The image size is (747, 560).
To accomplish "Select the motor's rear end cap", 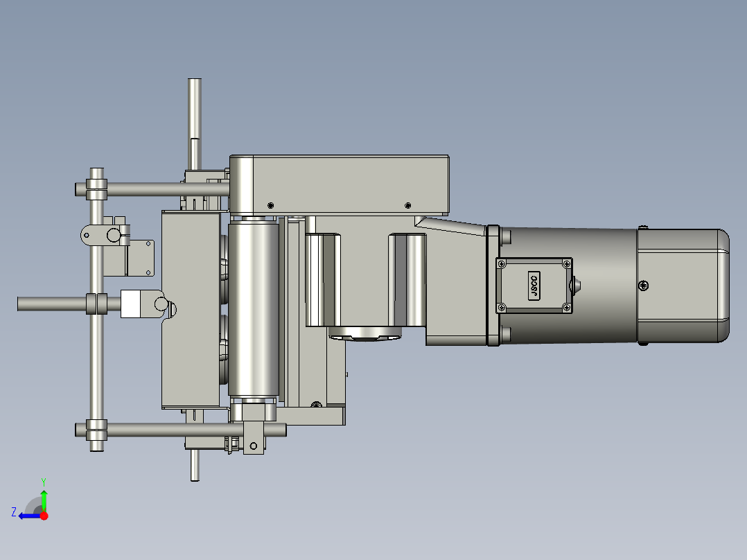I will tap(683, 286).
